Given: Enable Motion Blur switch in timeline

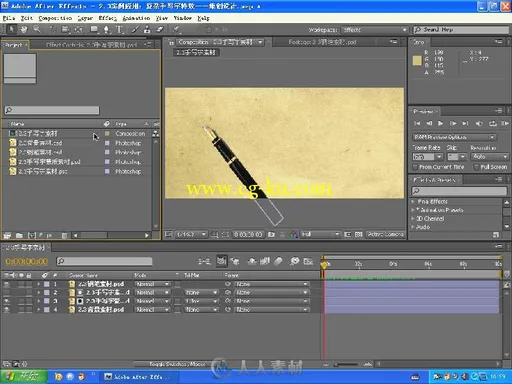Looking at the screenshot, I should pyautogui.click(x=278, y=261).
